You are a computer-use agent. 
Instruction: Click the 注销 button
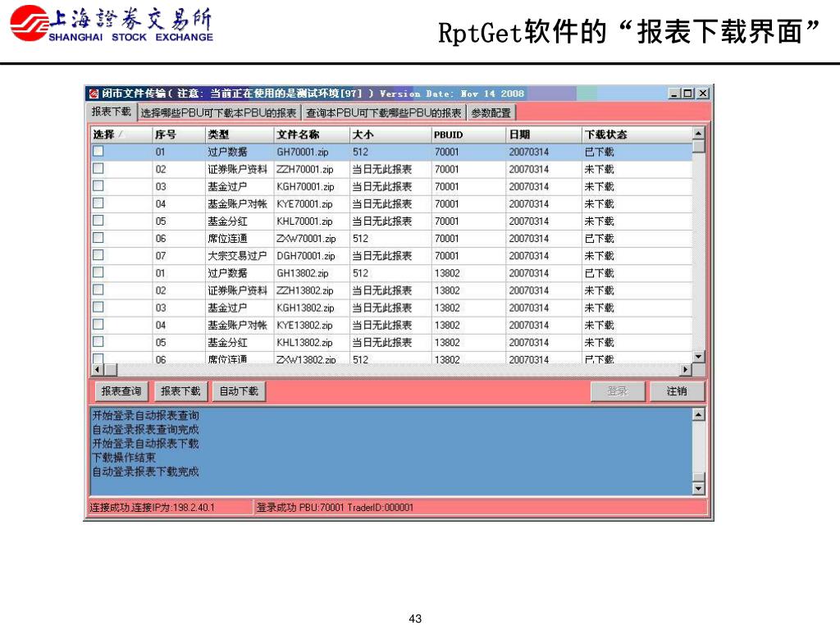[x=677, y=391]
